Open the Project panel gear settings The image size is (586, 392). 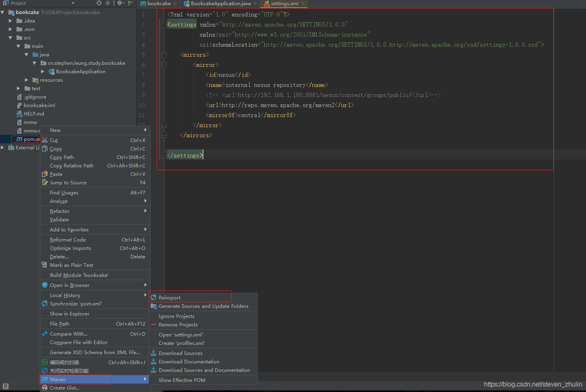120,3
